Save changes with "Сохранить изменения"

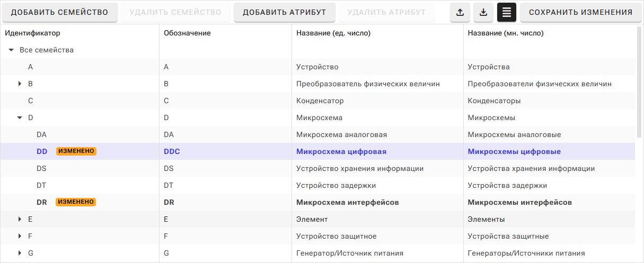pos(581,12)
